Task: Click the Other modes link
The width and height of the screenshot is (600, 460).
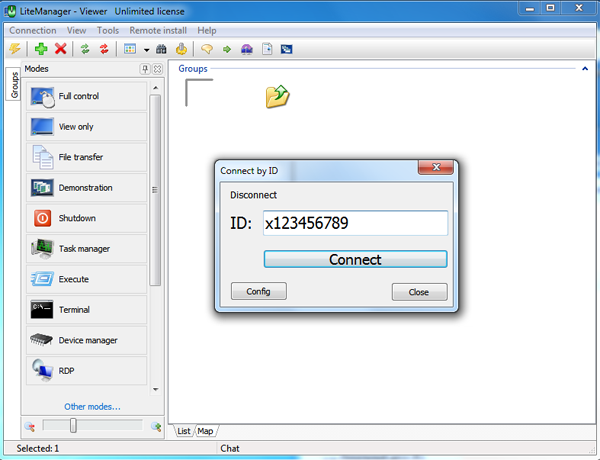Action: point(92,407)
